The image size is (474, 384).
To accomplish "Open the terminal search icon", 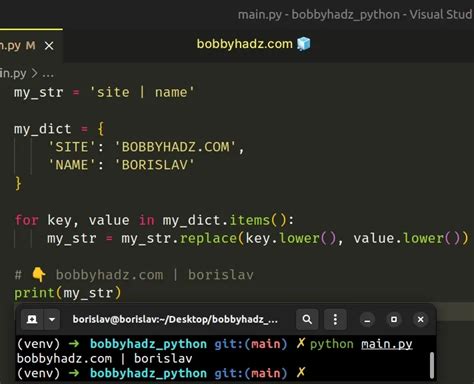I will pyautogui.click(x=307, y=319).
